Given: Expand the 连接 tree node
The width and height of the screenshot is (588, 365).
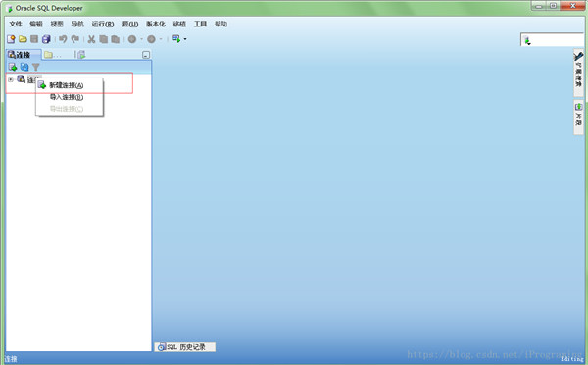Looking at the screenshot, I should click(x=11, y=79).
